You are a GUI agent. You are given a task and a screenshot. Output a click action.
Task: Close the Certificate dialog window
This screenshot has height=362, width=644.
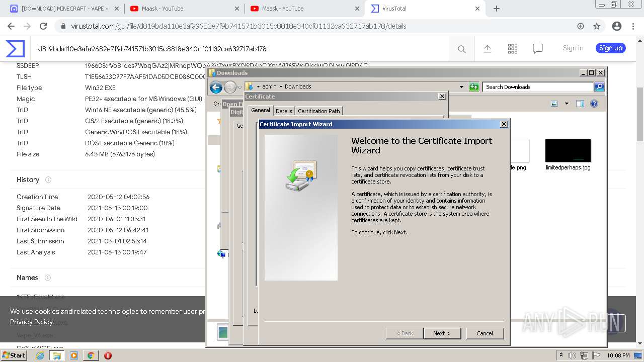click(x=442, y=96)
